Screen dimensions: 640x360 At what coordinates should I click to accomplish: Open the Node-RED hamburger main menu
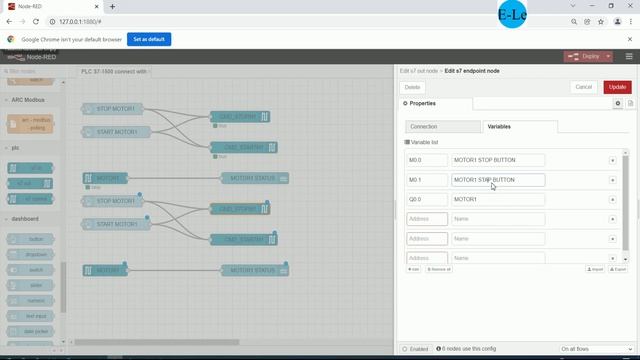pyautogui.click(x=629, y=56)
